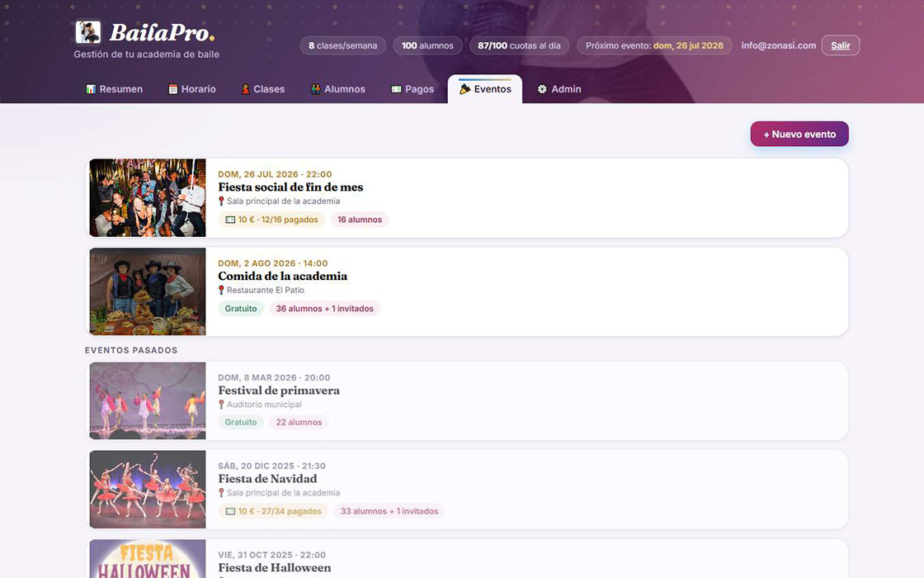Click the 10 € · 12/16 pagados badge
Viewport: 924px width, 578px height.
click(x=271, y=220)
